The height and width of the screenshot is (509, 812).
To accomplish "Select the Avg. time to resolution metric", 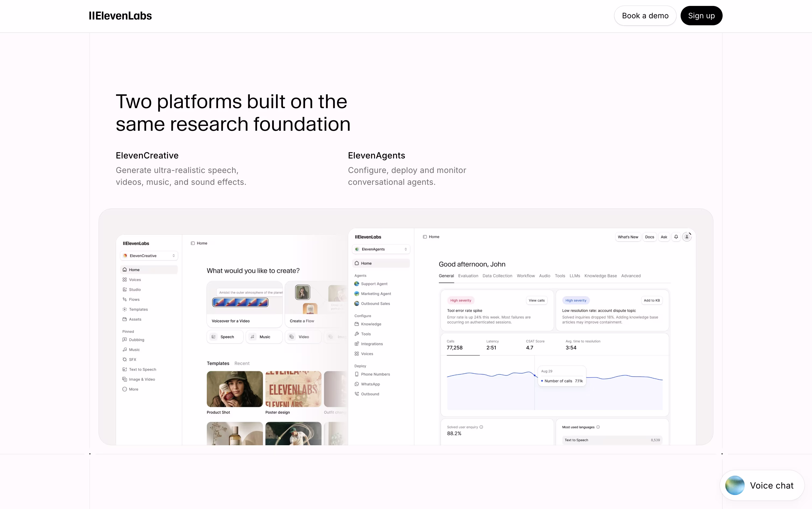I will [583, 345].
